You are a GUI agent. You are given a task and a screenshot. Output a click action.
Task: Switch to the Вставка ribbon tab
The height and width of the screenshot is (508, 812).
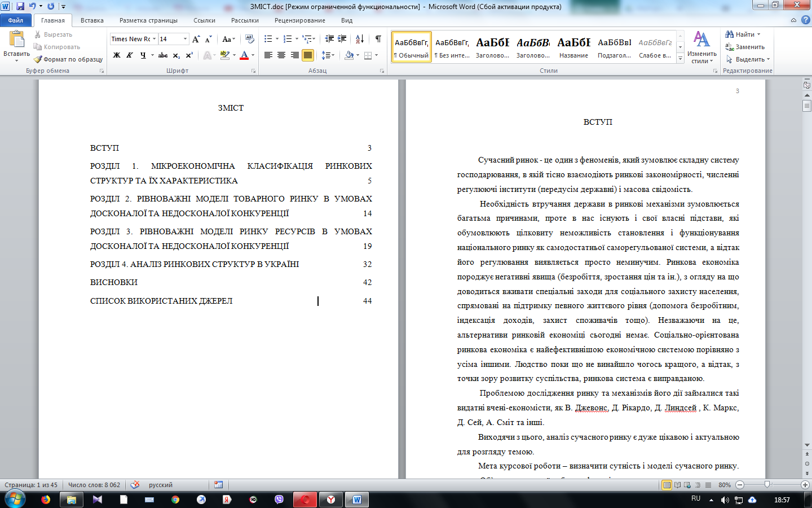pos(92,20)
